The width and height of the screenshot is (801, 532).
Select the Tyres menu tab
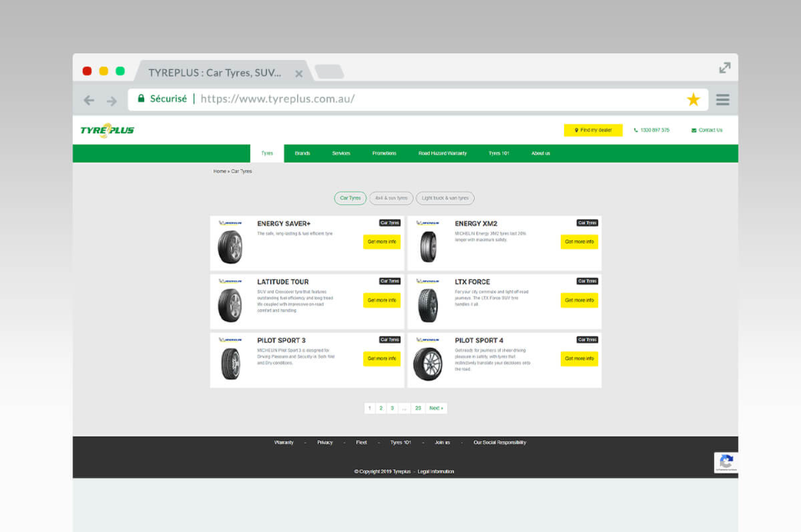(x=267, y=153)
